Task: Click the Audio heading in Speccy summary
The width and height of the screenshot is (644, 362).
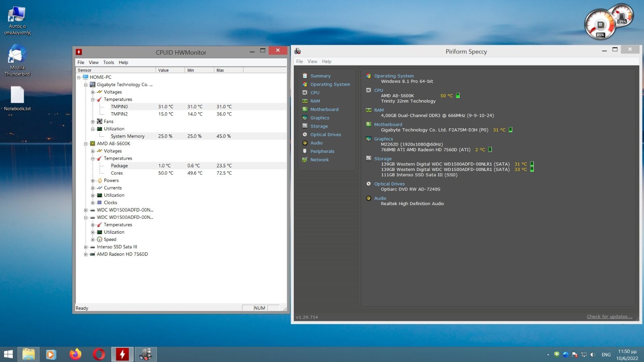Action: [380, 198]
